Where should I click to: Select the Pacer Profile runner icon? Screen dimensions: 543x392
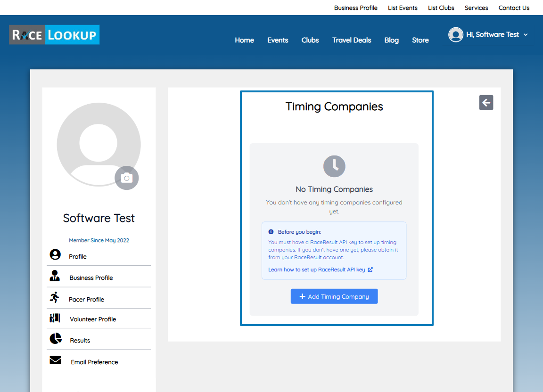[56, 297]
